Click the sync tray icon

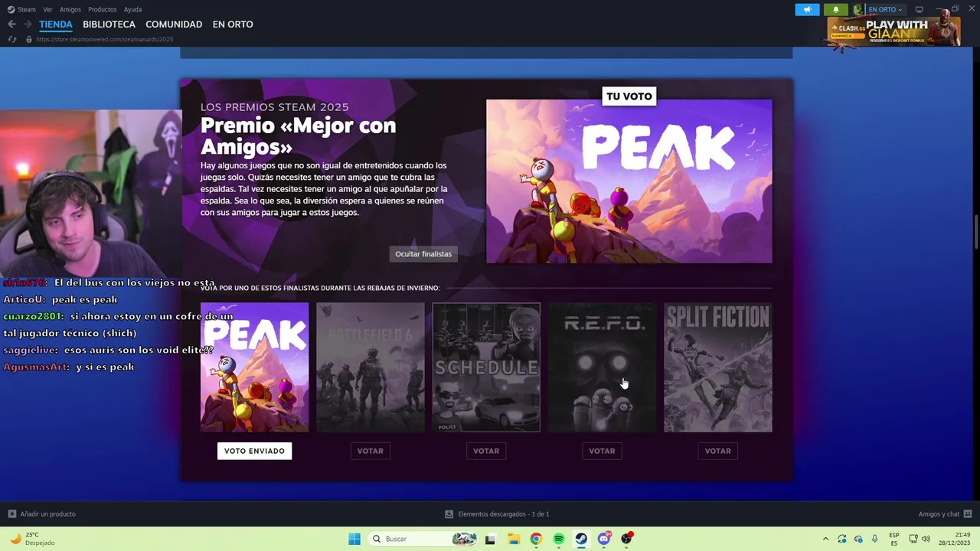click(x=842, y=539)
